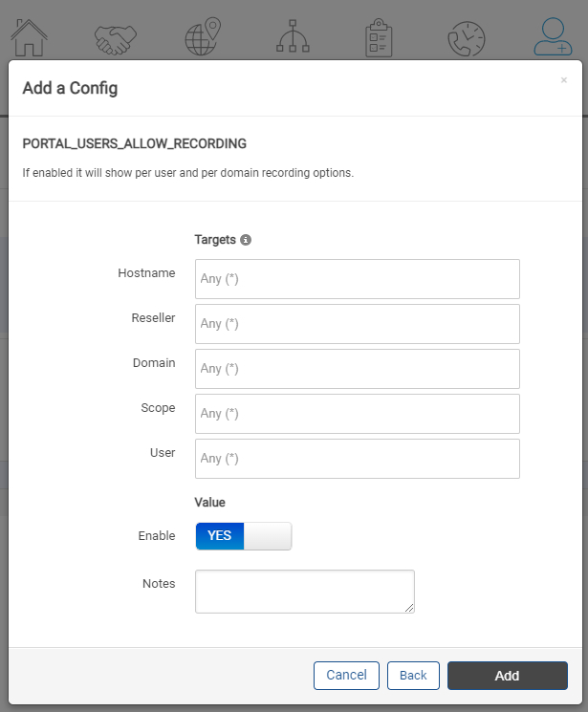Click the handshake Resellers icon
The image size is (588, 712).
pyautogui.click(x=116, y=40)
